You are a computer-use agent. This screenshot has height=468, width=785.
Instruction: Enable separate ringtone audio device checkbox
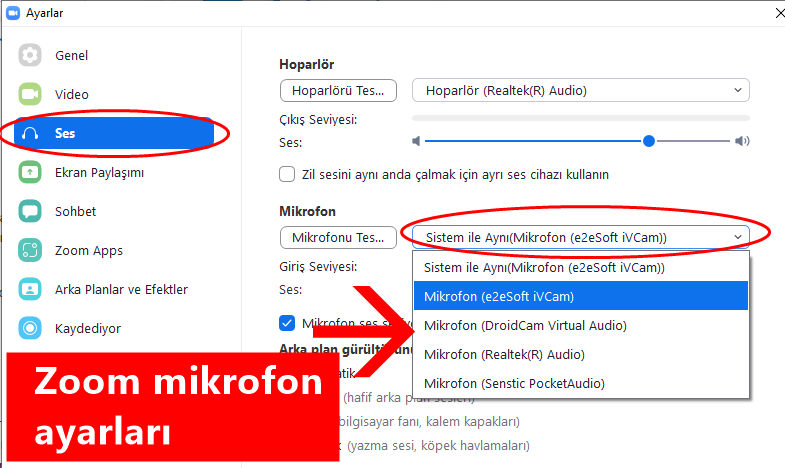287,174
